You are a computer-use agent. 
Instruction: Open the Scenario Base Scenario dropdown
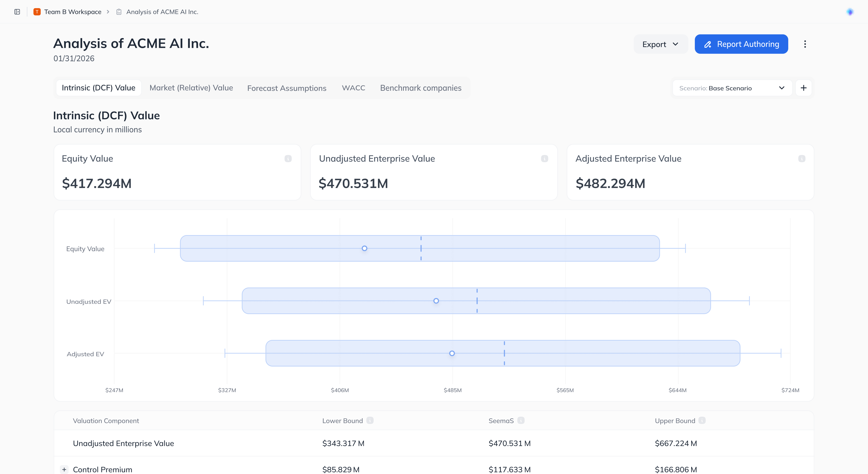click(x=732, y=88)
